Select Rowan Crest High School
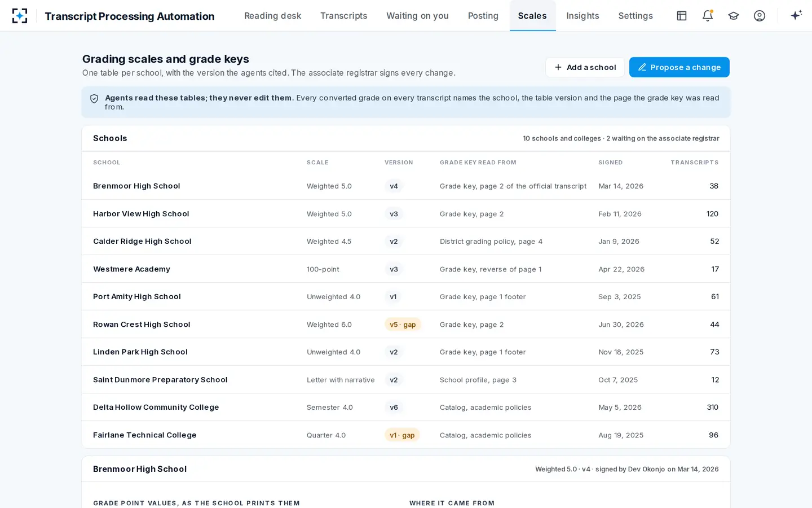812x508 pixels. tap(406, 325)
